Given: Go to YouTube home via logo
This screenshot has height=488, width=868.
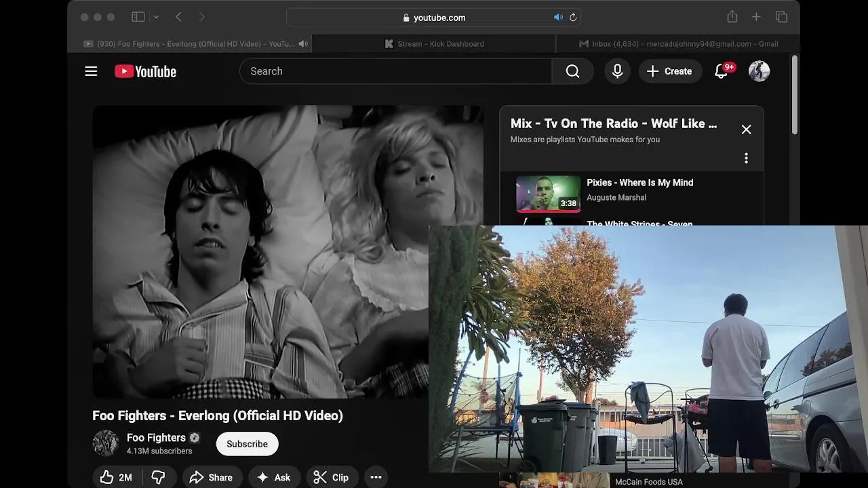Looking at the screenshot, I should pos(145,71).
